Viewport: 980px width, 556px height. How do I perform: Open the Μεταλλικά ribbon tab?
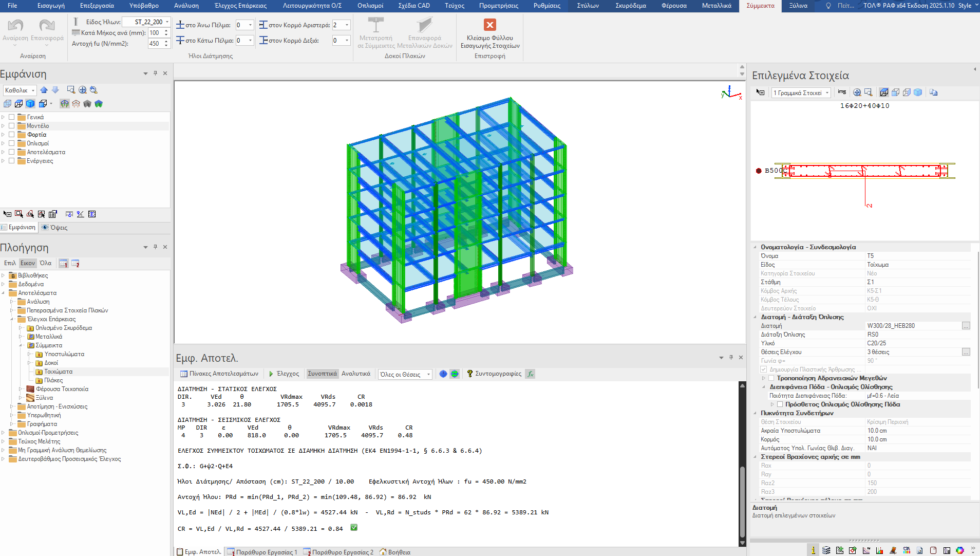pos(716,6)
